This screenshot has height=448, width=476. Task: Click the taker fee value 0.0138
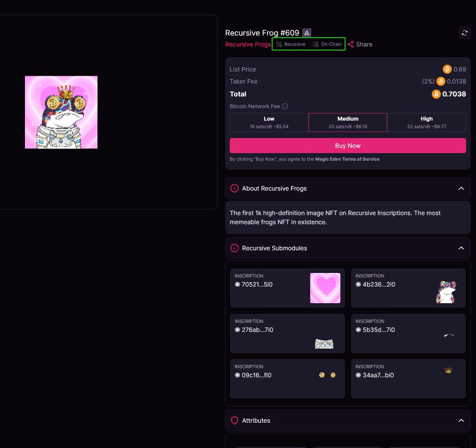coord(457,81)
